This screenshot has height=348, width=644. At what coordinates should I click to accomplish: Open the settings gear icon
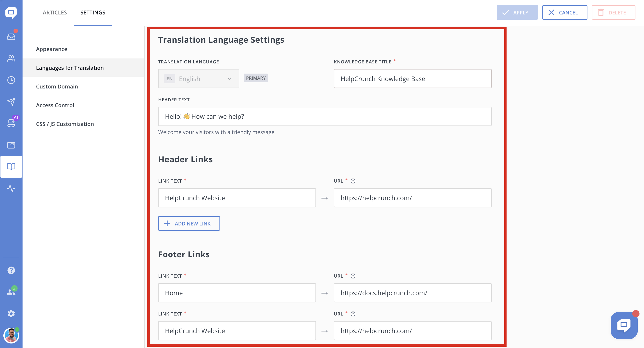[x=11, y=313]
